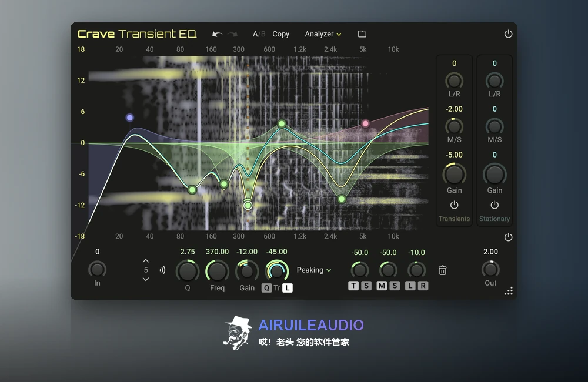Click the Transients M/S knob
The image size is (588, 382).
(x=454, y=126)
